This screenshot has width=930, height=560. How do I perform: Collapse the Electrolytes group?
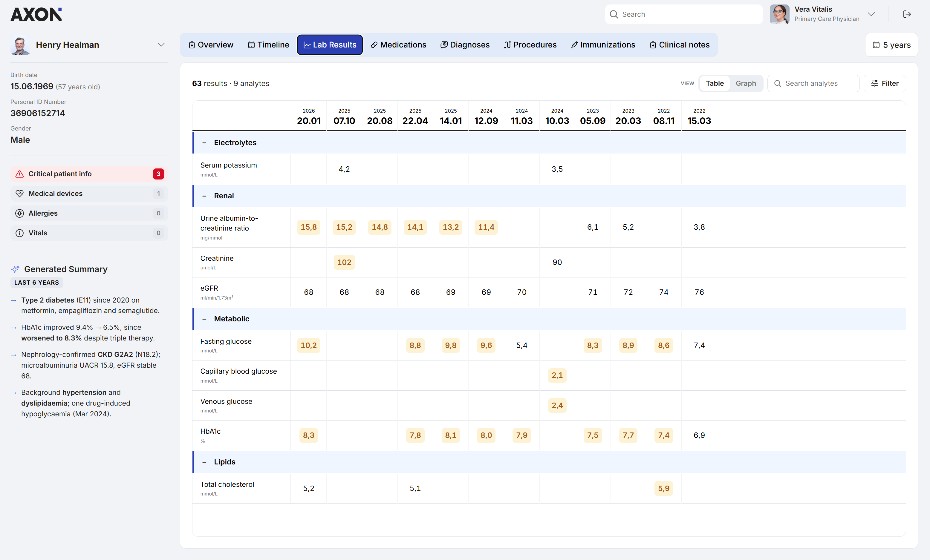pyautogui.click(x=204, y=143)
